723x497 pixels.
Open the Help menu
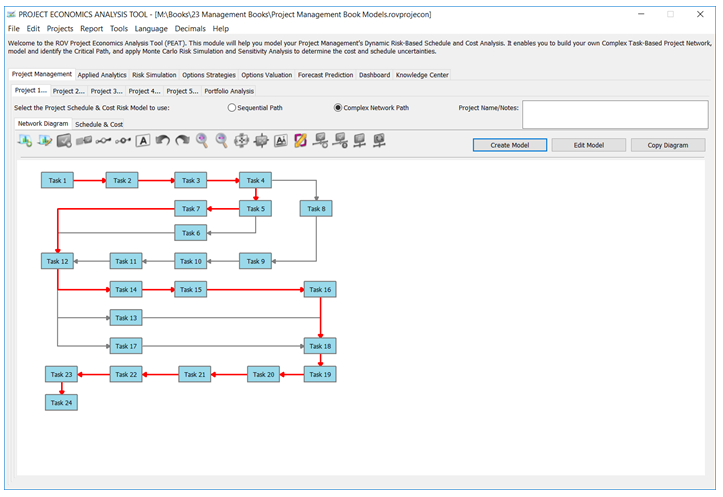(221, 29)
